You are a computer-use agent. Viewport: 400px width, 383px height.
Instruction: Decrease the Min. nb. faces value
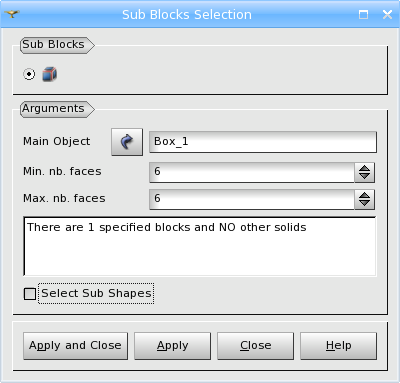pos(364,177)
